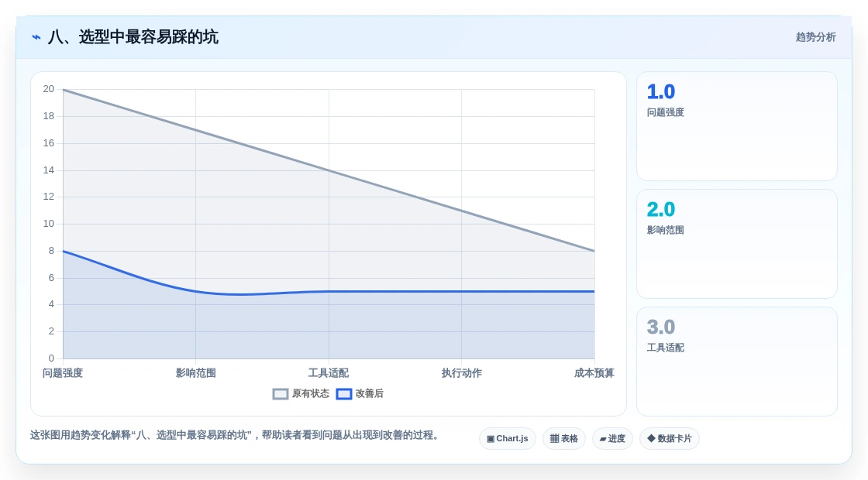Open the 3.0 工具适配 data card
Viewport: 868px width, 480px height.
click(x=737, y=362)
